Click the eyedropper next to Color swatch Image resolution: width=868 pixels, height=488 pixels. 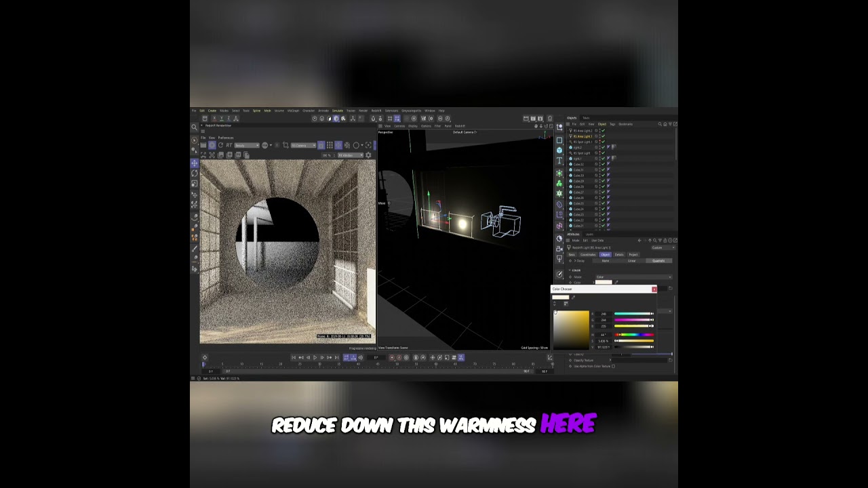(616, 282)
